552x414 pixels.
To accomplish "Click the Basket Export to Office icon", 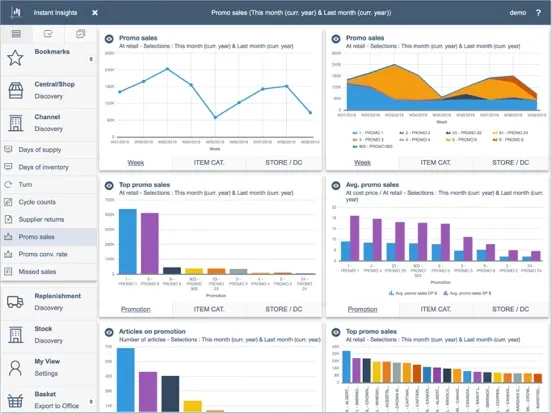I will click(15, 401).
